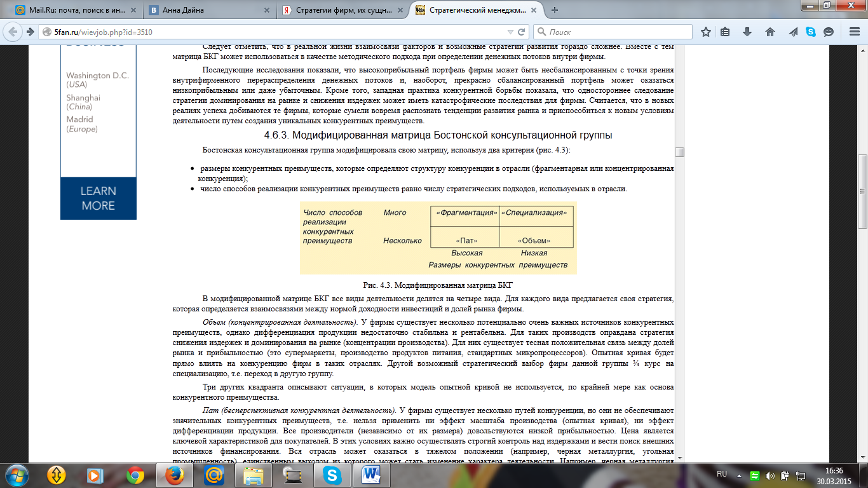The height and width of the screenshot is (488, 868).
Task: Click the globe site identity icon
Action: (x=46, y=32)
